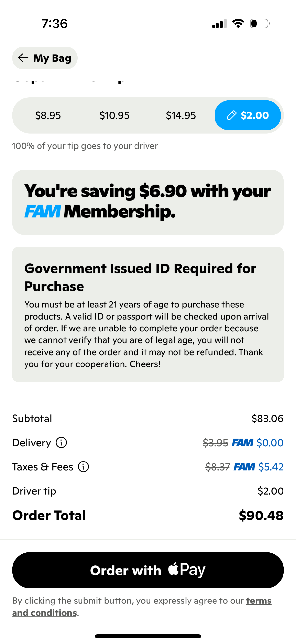Select the $10.95 tip option
Image resolution: width=296 pixels, height=644 pixels.
pyautogui.click(x=114, y=115)
